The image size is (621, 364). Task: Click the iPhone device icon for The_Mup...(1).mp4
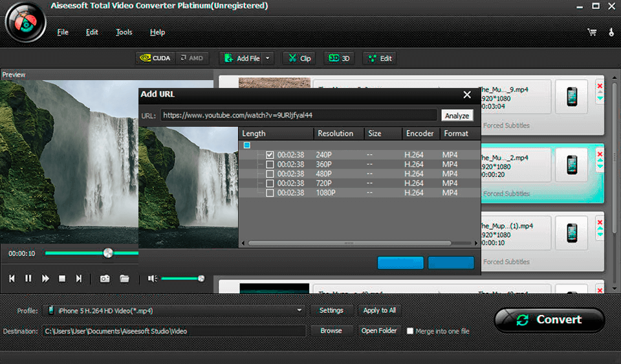(x=572, y=233)
